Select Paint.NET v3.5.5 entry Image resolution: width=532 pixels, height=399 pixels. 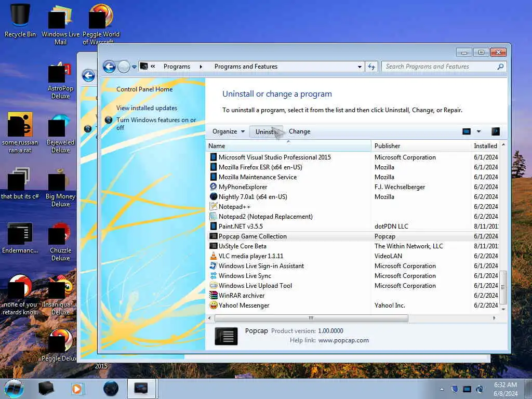coord(352,226)
